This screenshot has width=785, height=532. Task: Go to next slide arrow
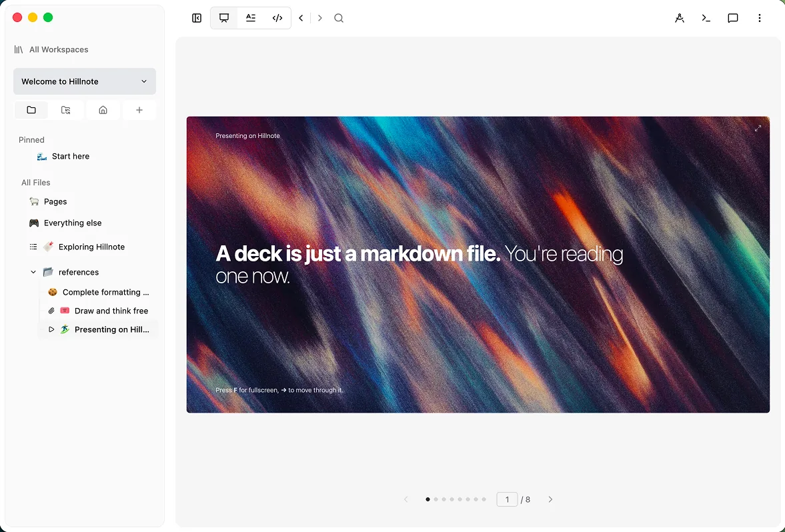pos(550,499)
